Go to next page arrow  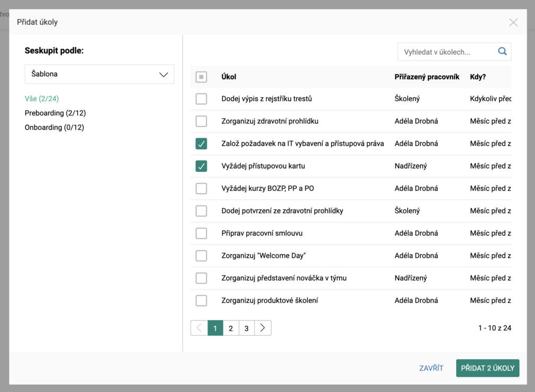pyautogui.click(x=263, y=328)
